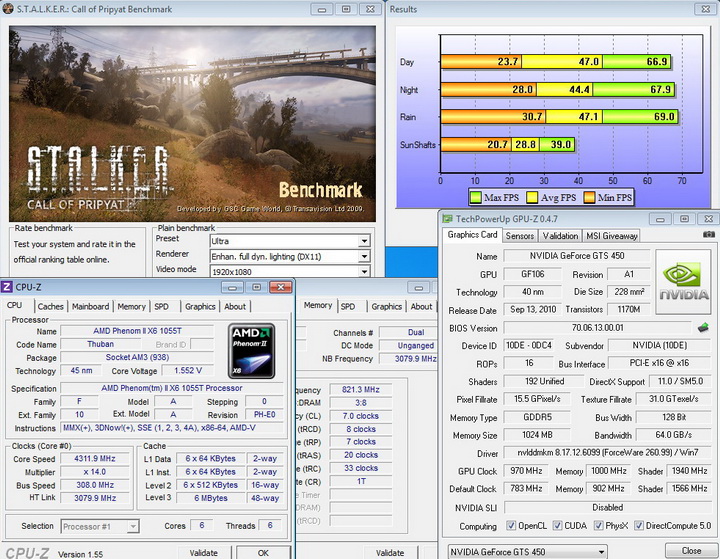720x559 pixels.
Task: Switch to GPU-Z Validation tab
Action: pos(560,236)
